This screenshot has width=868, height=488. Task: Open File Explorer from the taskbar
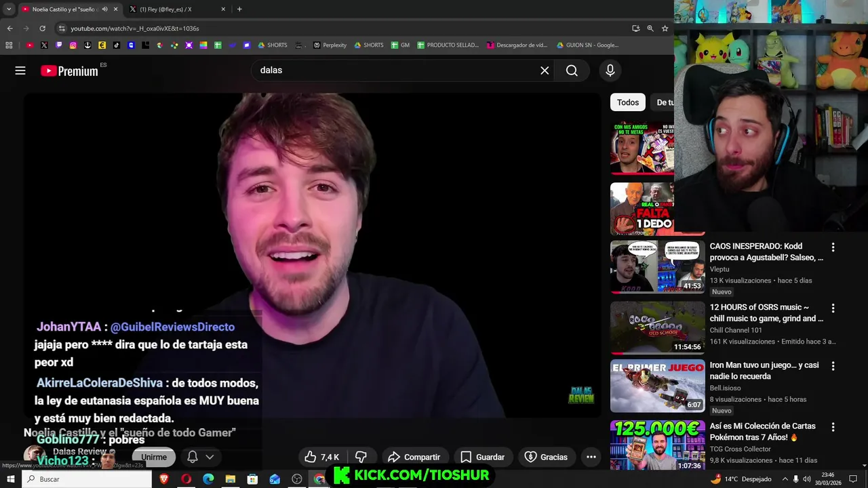pyautogui.click(x=231, y=479)
